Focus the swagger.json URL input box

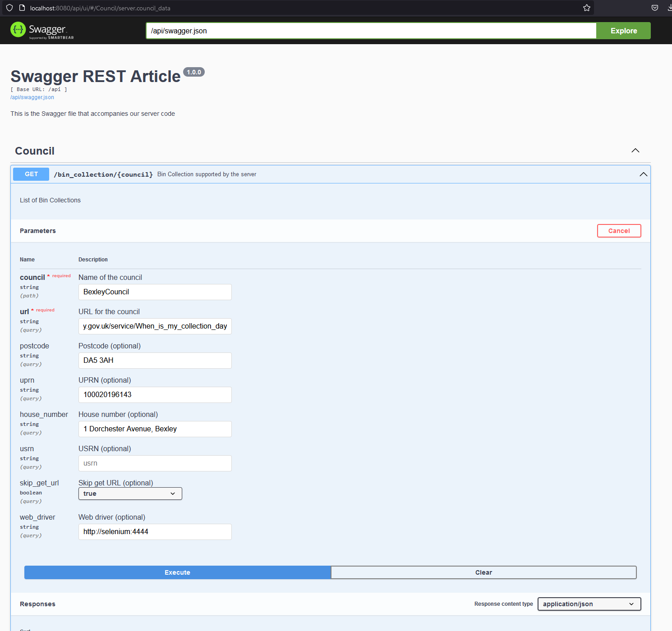[371, 31]
